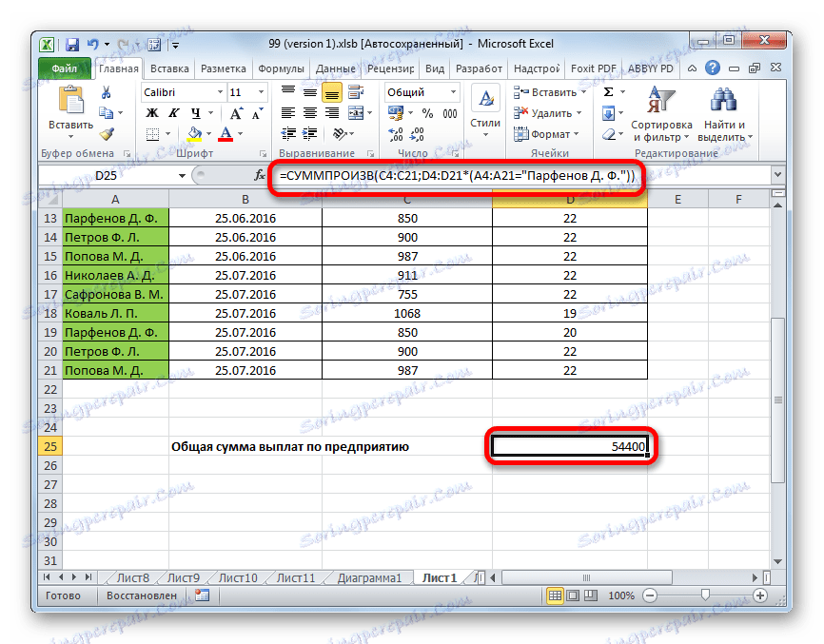Image resolution: width=824 pixels, height=644 pixels.
Task: Select the Format Painter brush icon
Action: pyautogui.click(x=107, y=134)
